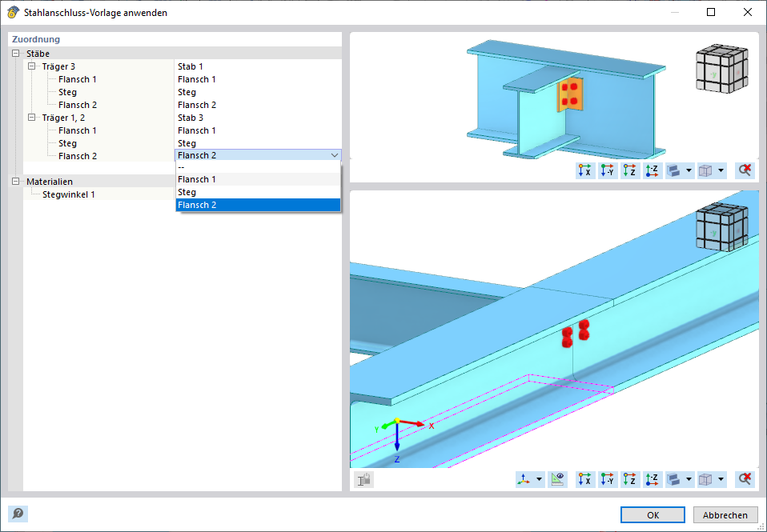Click the Materialien section header label
The image size is (767, 532).
[50, 182]
